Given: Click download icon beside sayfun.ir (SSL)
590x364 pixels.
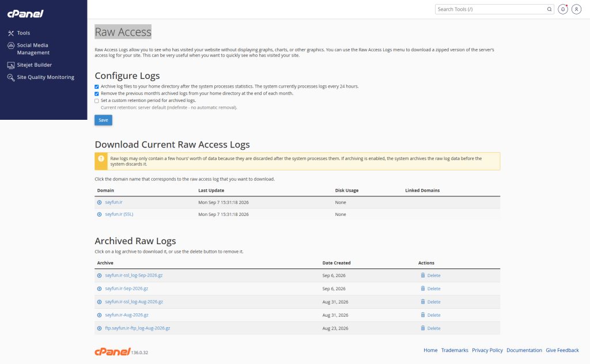Looking at the screenshot, I should (x=99, y=214).
